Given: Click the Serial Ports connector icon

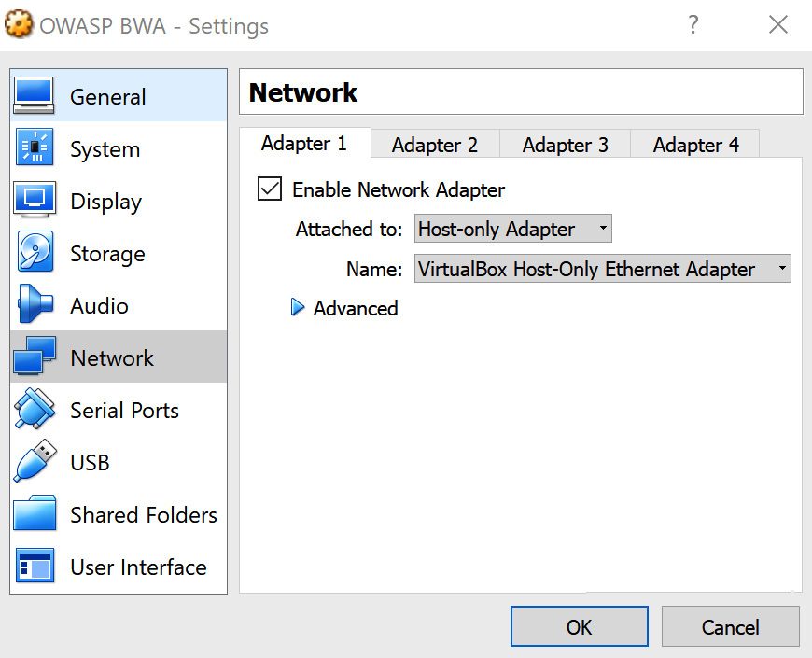Looking at the screenshot, I should [x=35, y=409].
